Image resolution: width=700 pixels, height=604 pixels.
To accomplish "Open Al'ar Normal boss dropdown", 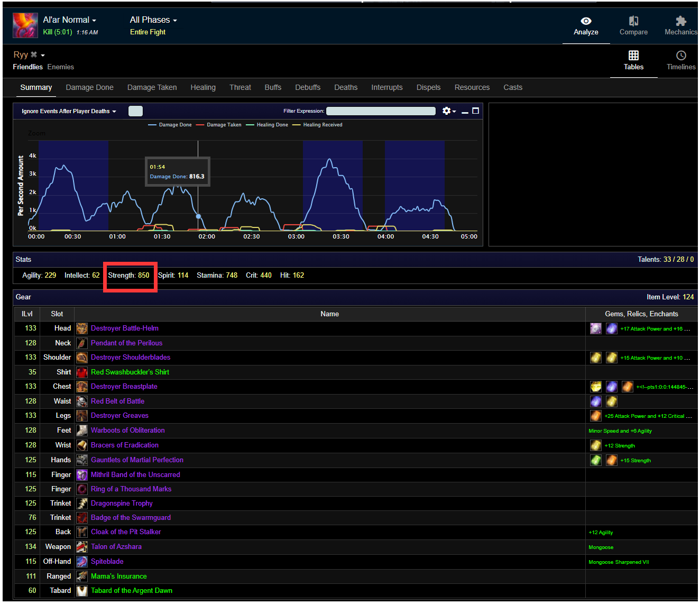I will point(70,20).
